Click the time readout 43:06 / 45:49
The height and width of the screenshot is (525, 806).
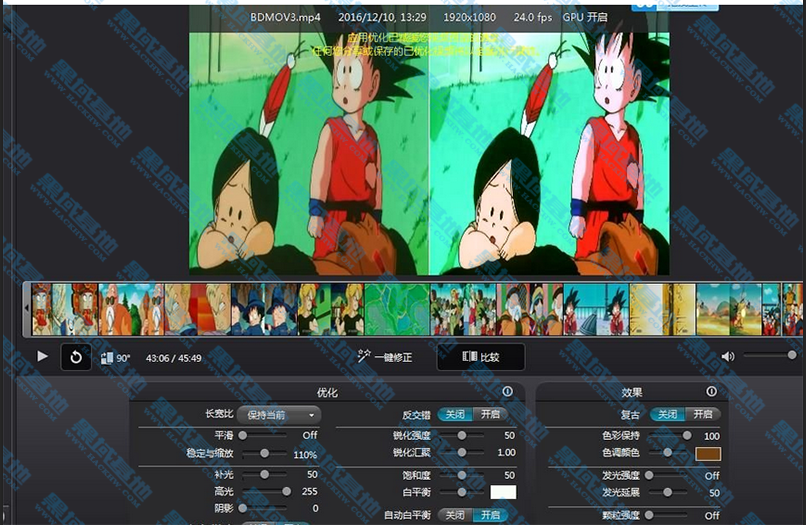click(x=173, y=358)
